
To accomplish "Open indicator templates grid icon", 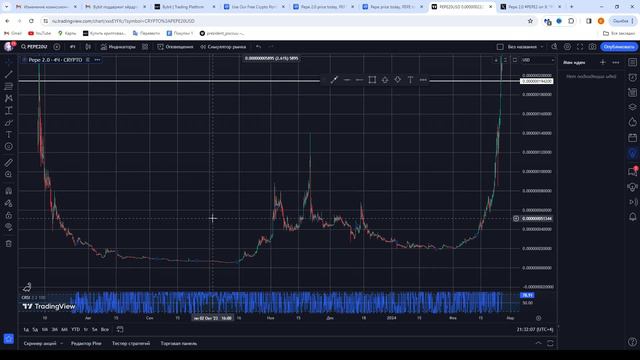I will [145, 47].
